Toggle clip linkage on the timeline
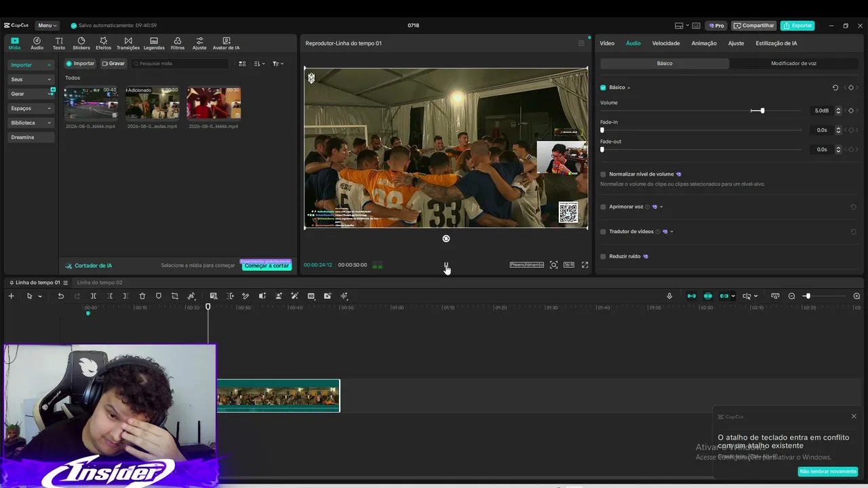Image resolution: width=868 pixels, height=488 pixels. (724, 296)
